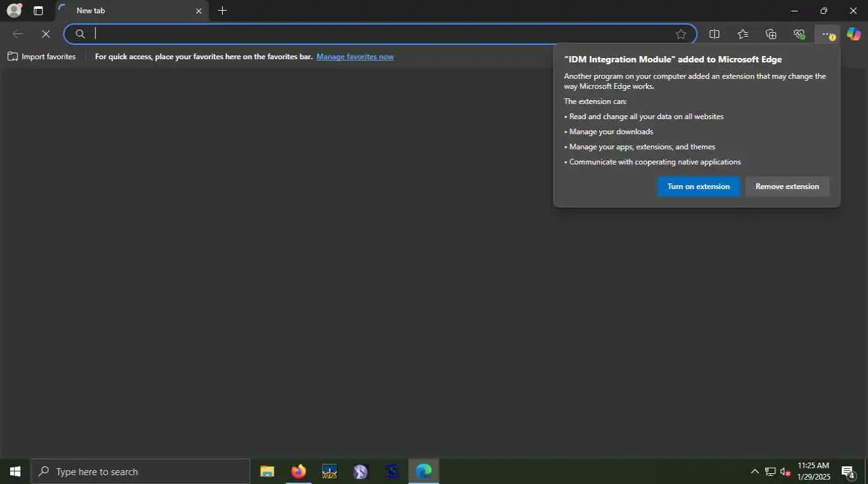
Task: Launch Firefox from taskbar
Action: 298,471
